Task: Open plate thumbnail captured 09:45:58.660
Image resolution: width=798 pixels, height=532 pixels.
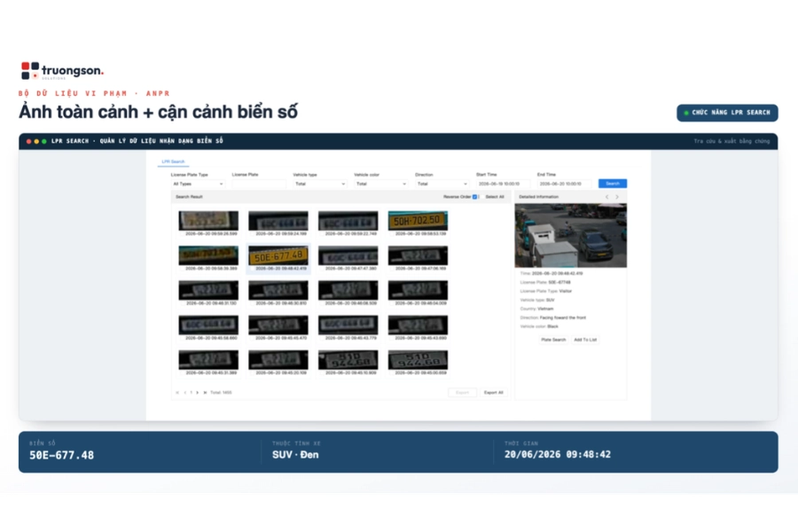Action: point(208,325)
